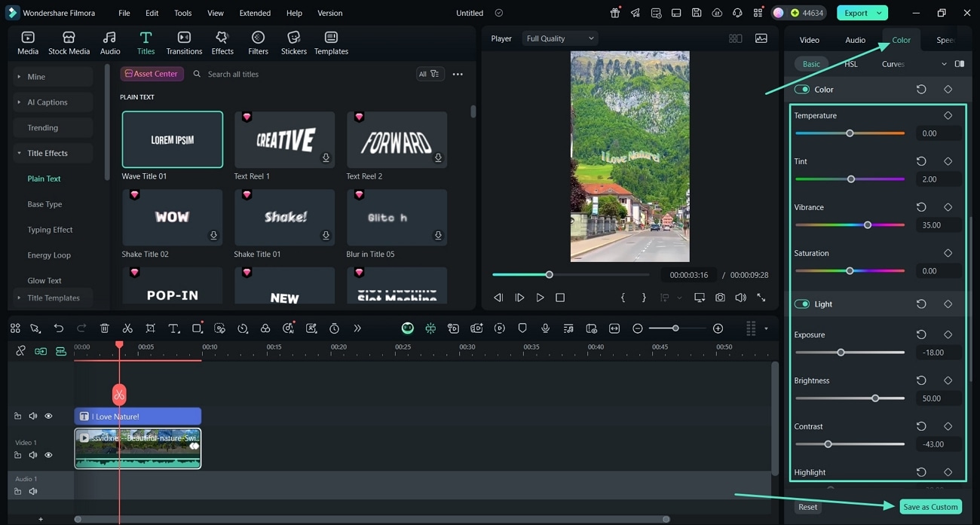Select the Add Text tool in the timeline toolbar
The width and height of the screenshot is (980, 525).
pos(174,328)
